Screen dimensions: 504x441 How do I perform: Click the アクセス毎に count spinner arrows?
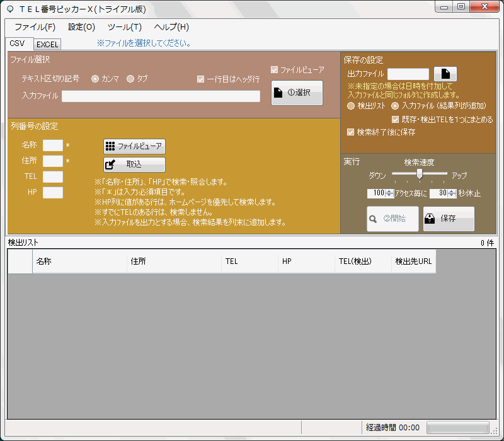coord(389,193)
